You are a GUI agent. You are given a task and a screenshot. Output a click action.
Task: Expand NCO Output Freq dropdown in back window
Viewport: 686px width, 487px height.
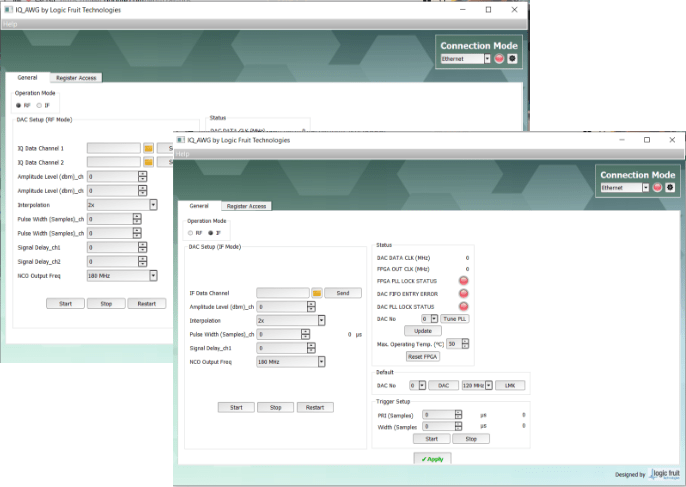pos(153,276)
